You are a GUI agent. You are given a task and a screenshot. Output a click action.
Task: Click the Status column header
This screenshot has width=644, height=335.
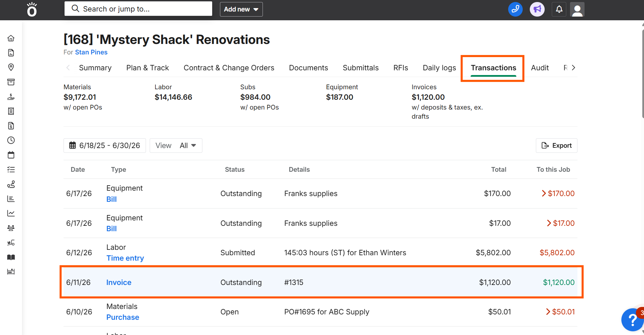pos(235,169)
